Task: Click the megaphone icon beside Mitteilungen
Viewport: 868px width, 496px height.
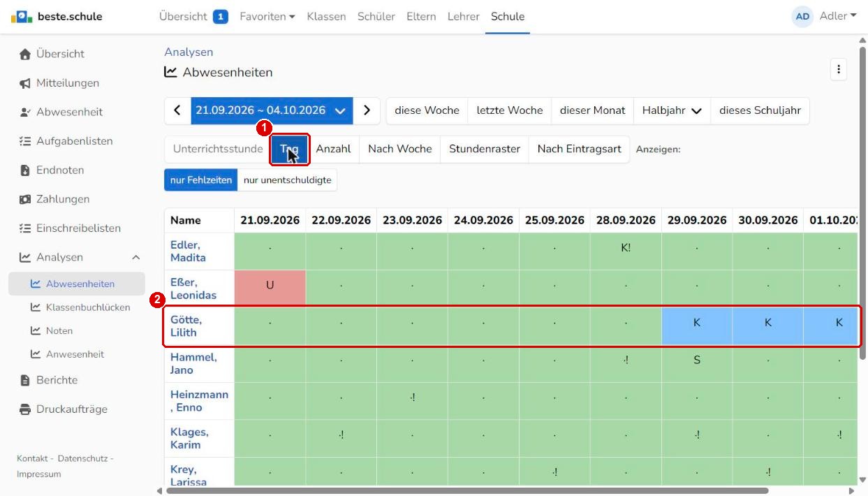Action: click(x=25, y=83)
